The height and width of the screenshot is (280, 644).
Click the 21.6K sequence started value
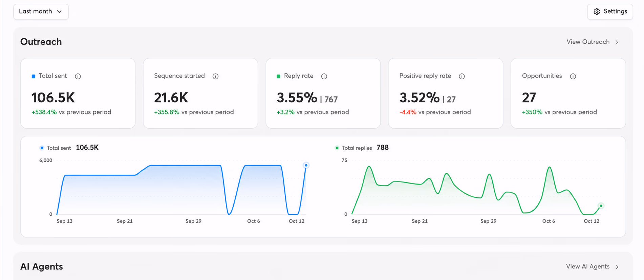tap(171, 98)
